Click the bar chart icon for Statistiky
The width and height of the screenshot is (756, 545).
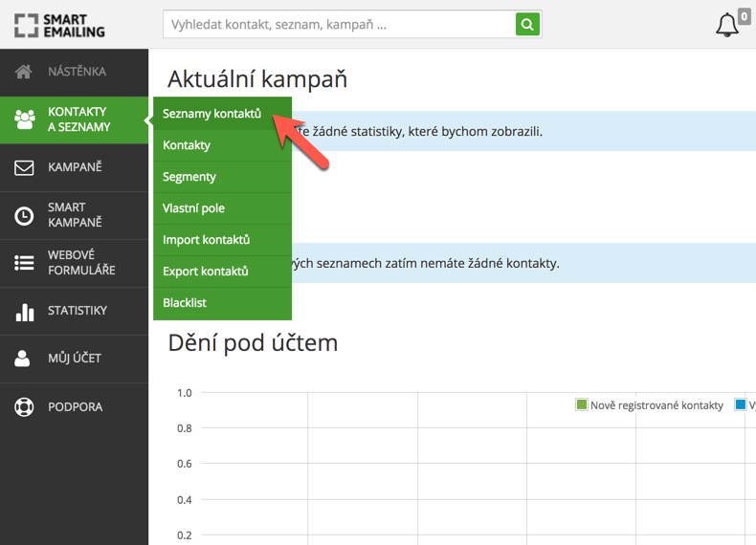[24, 312]
